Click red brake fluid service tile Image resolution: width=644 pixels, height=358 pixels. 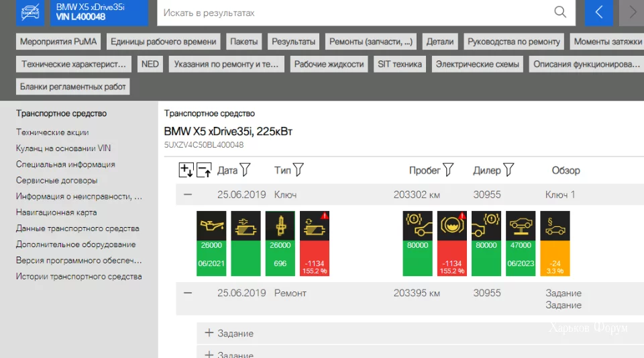(x=452, y=243)
